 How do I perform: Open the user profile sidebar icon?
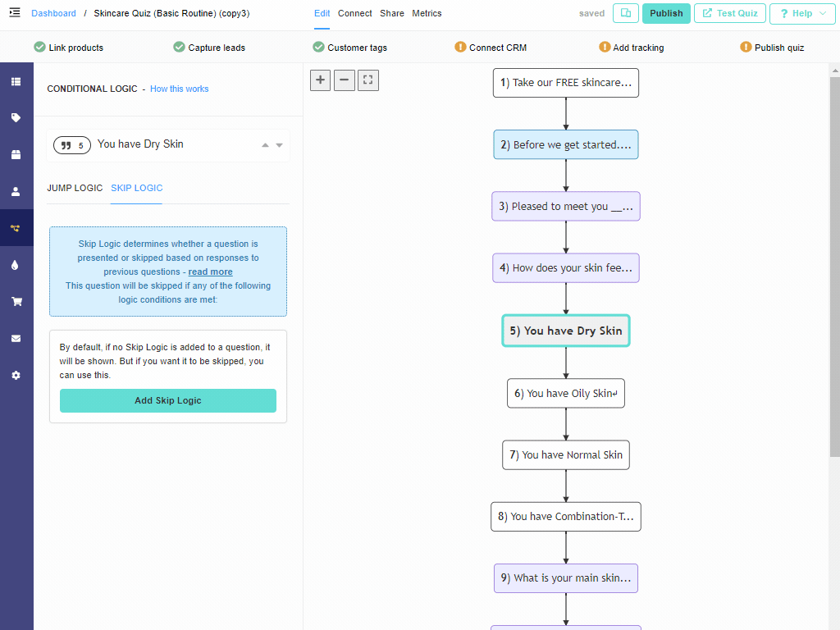point(16,191)
